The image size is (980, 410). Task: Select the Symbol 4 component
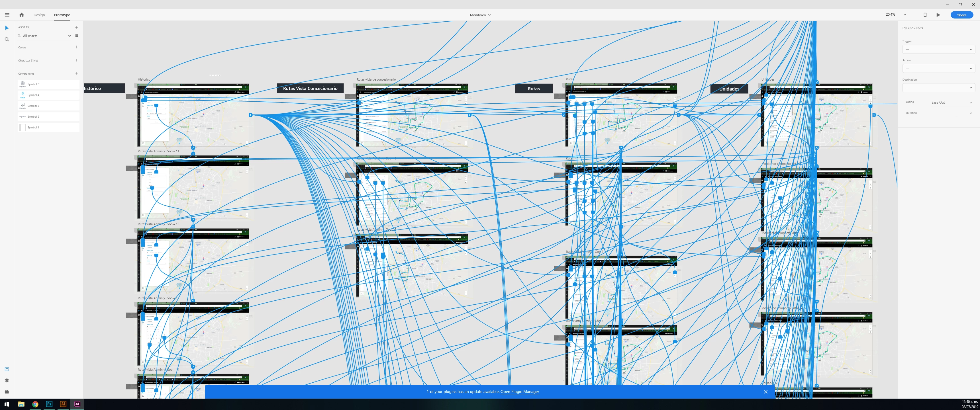pyautogui.click(x=48, y=95)
